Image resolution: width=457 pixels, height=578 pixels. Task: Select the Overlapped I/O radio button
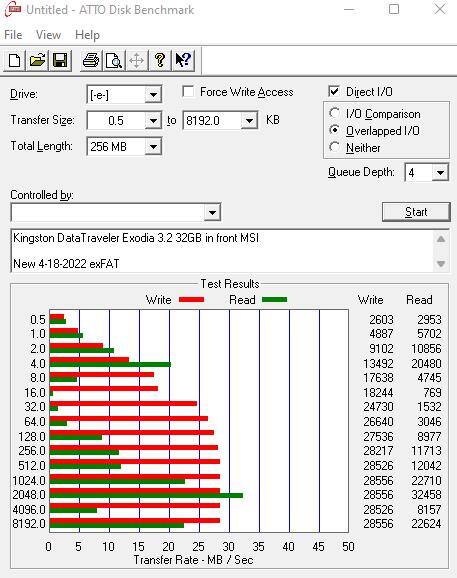coord(335,130)
